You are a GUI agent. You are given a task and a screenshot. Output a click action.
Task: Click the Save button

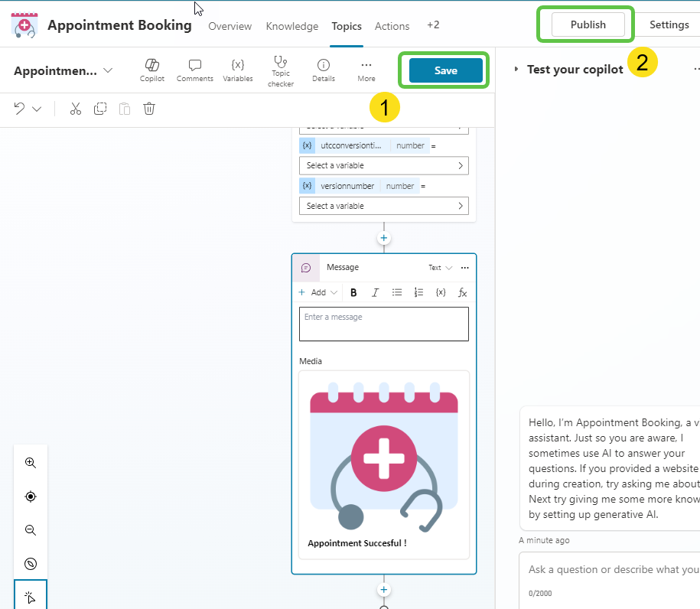(x=445, y=70)
